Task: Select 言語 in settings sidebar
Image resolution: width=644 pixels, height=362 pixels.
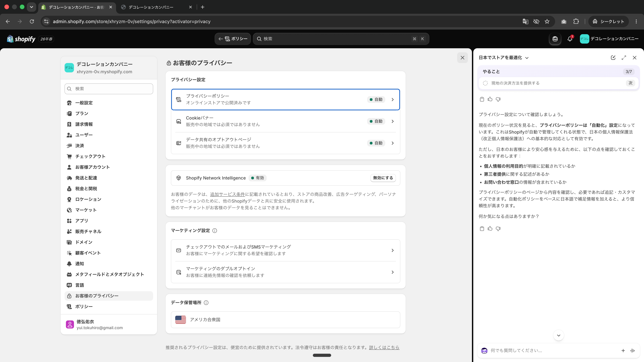Action: tap(109, 285)
